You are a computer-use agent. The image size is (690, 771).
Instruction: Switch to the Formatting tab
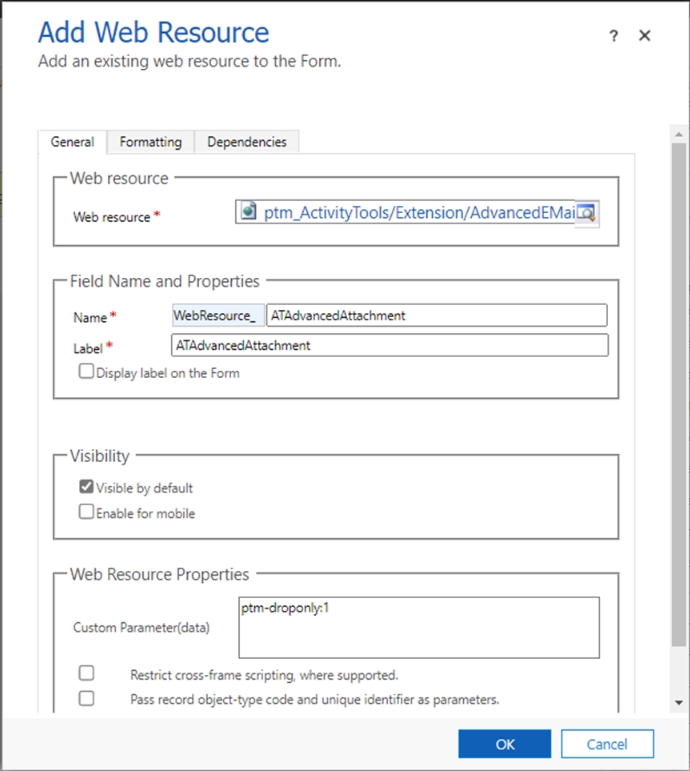point(150,142)
